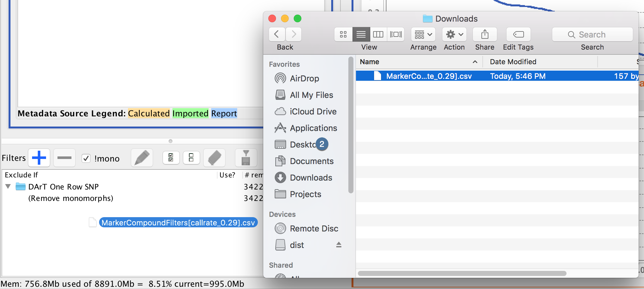Switch Finder to icon view

343,34
